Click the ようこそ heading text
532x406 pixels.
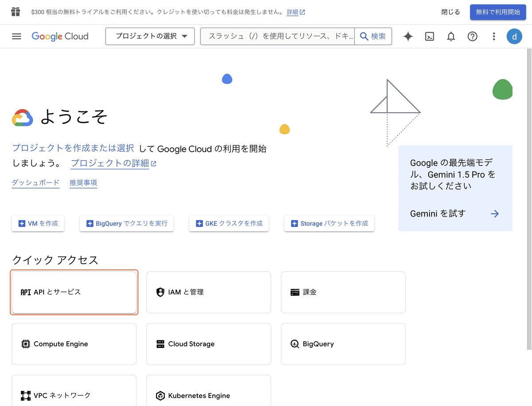point(74,117)
